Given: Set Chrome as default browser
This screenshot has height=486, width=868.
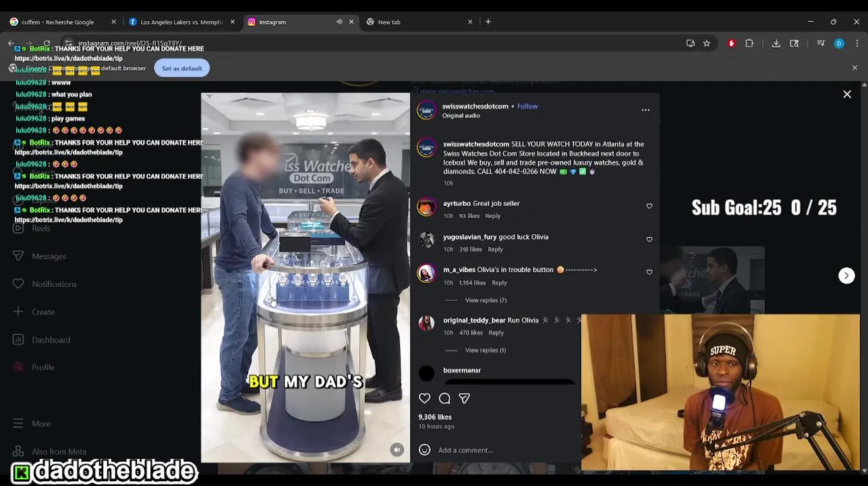Looking at the screenshot, I should point(181,68).
